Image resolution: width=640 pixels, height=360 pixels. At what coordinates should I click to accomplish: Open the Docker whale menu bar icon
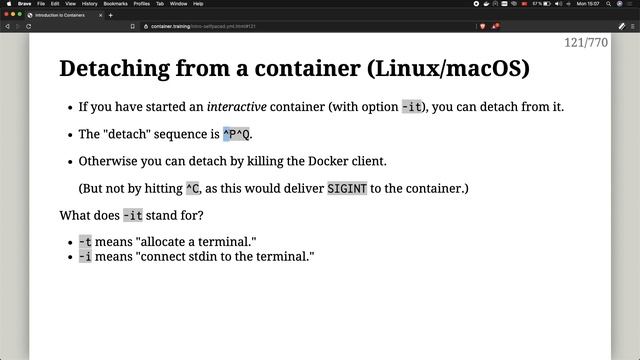point(486,4)
